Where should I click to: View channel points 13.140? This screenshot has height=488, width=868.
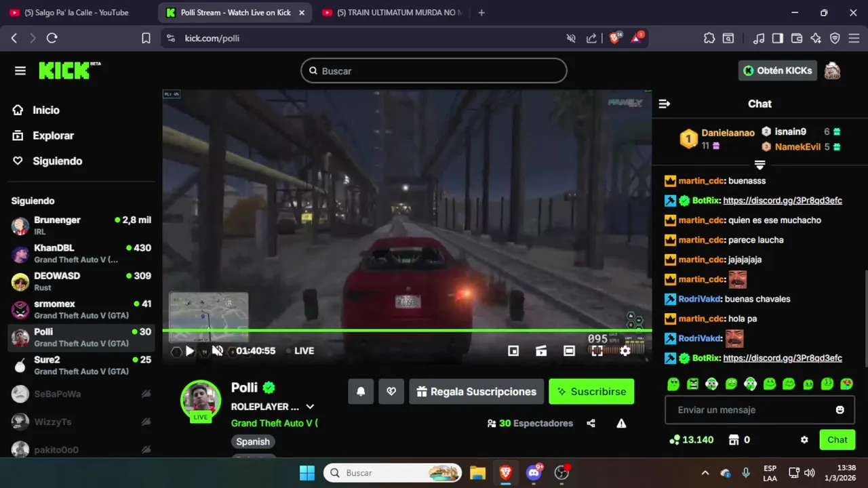pos(691,440)
